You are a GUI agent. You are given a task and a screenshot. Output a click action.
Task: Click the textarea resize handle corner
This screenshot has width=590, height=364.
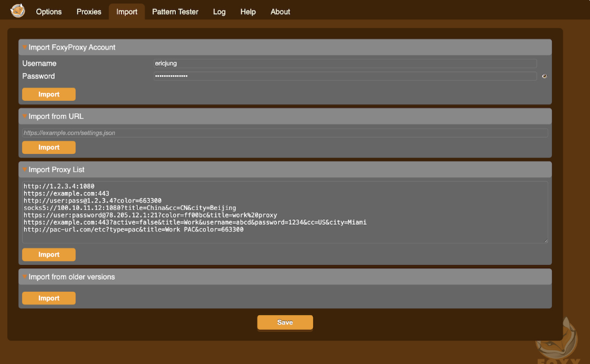pyautogui.click(x=546, y=240)
